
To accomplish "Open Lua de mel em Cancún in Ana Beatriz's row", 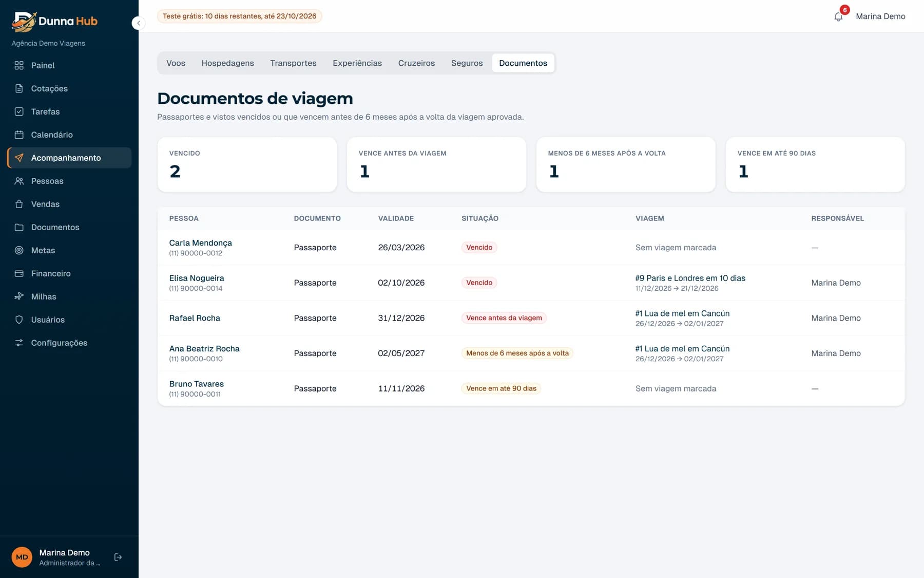I will [x=682, y=348].
